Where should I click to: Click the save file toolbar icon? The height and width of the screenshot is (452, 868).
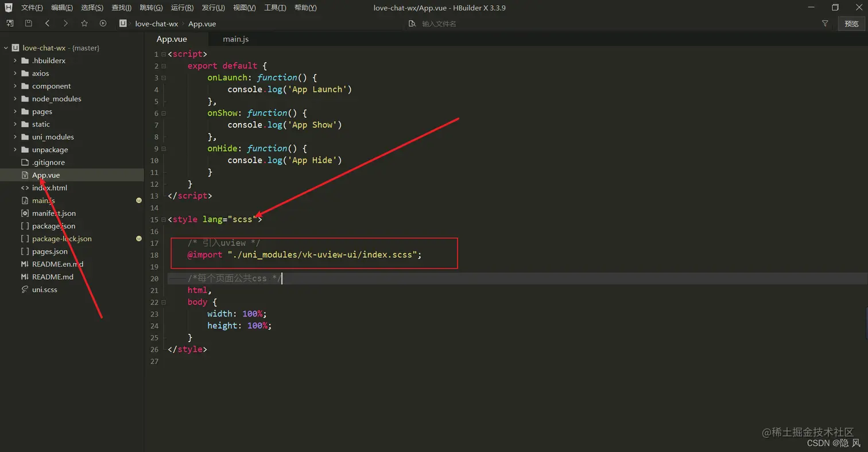(28, 24)
